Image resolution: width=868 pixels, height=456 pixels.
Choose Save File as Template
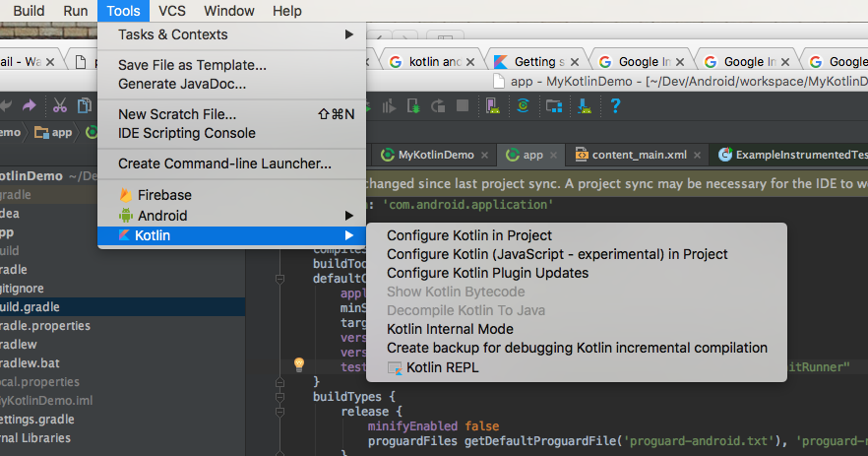pyautogui.click(x=231, y=65)
